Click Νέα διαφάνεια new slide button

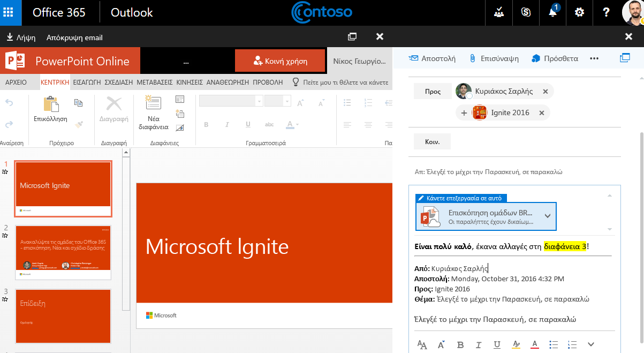[154, 114]
